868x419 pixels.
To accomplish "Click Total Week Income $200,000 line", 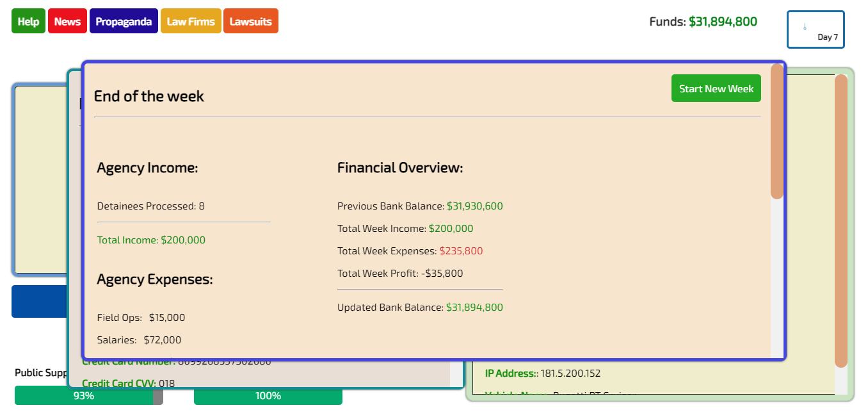I will pos(405,229).
